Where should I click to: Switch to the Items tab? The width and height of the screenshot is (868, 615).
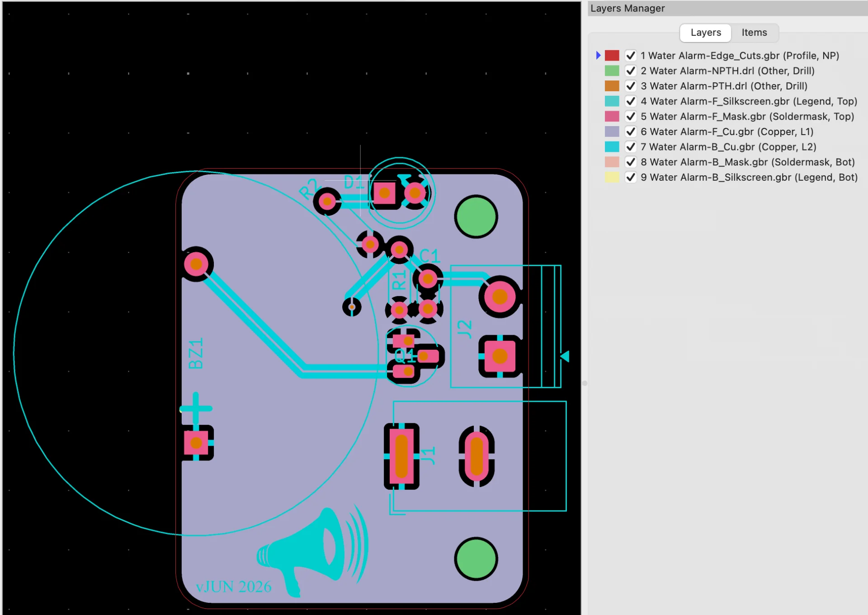tap(754, 33)
